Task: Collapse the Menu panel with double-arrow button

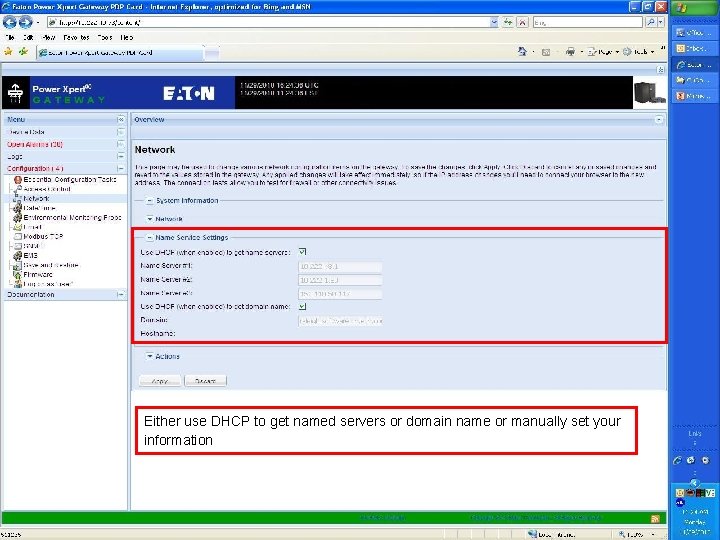Action: point(121,119)
